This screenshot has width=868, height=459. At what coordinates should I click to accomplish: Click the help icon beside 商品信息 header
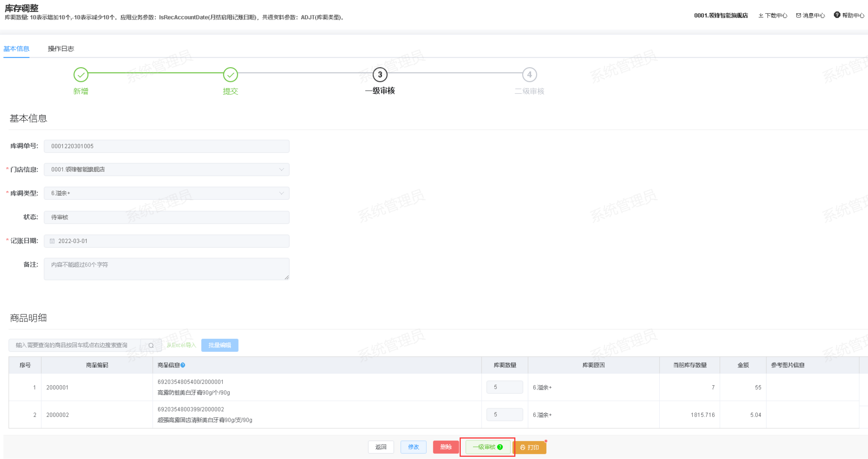click(183, 365)
